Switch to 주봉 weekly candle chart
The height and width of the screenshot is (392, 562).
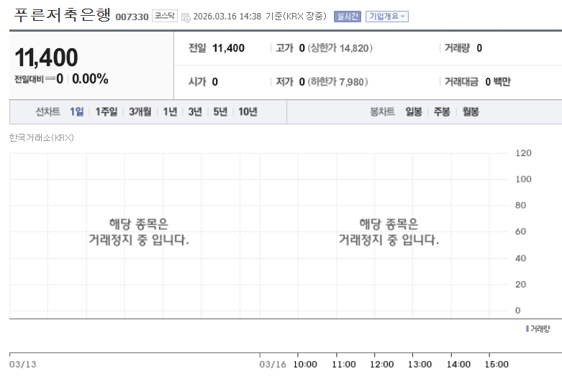pos(441,111)
